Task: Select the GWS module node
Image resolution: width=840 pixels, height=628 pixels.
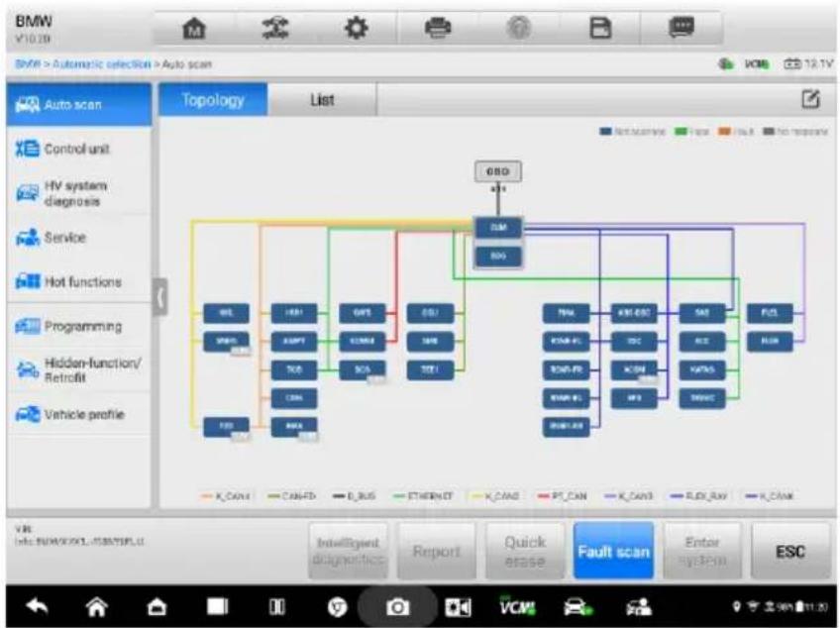Action: [x=363, y=313]
